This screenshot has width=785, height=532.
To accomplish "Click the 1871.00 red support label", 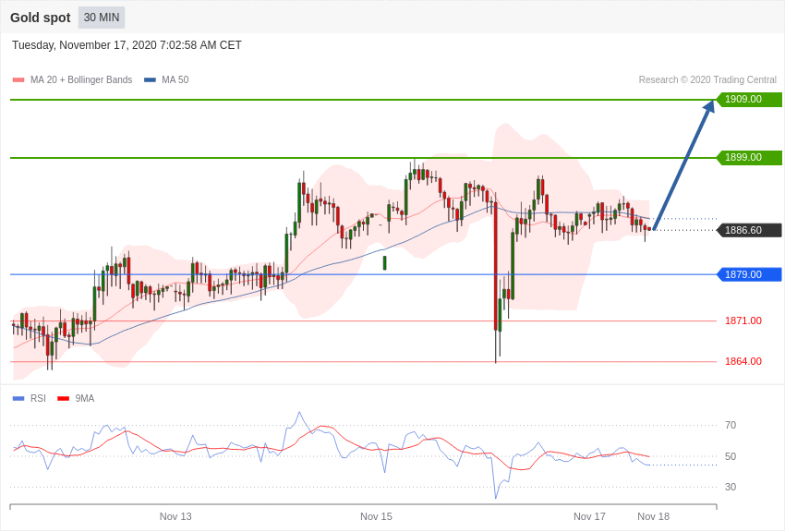I will [743, 320].
